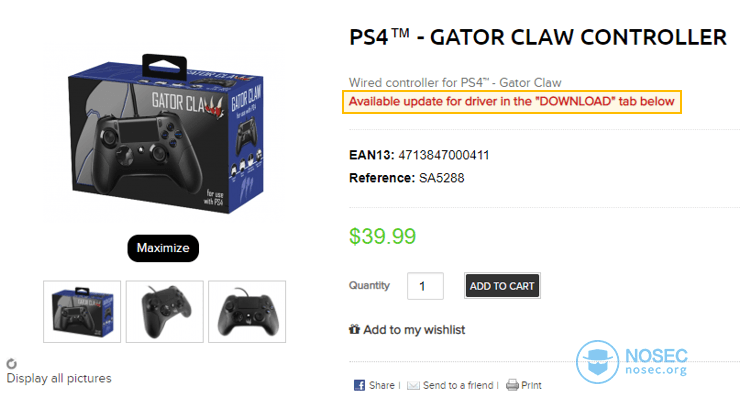The width and height of the screenshot is (740, 408).
Task: Select the front-view controller thumbnail
Action: tap(247, 312)
